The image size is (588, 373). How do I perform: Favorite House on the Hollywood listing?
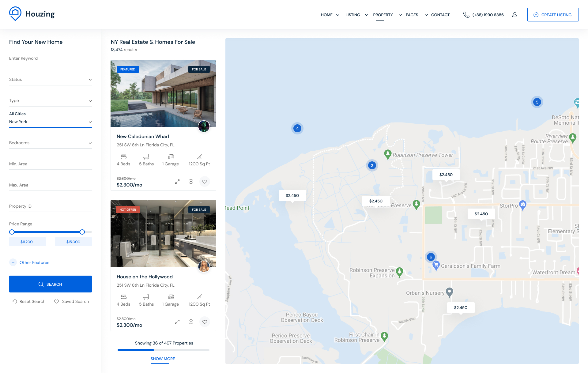pos(205,322)
